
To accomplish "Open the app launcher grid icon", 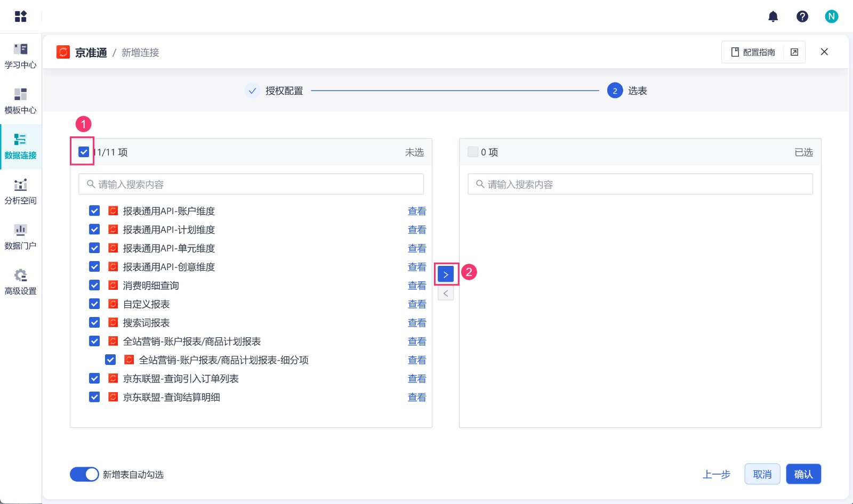I will click(20, 17).
